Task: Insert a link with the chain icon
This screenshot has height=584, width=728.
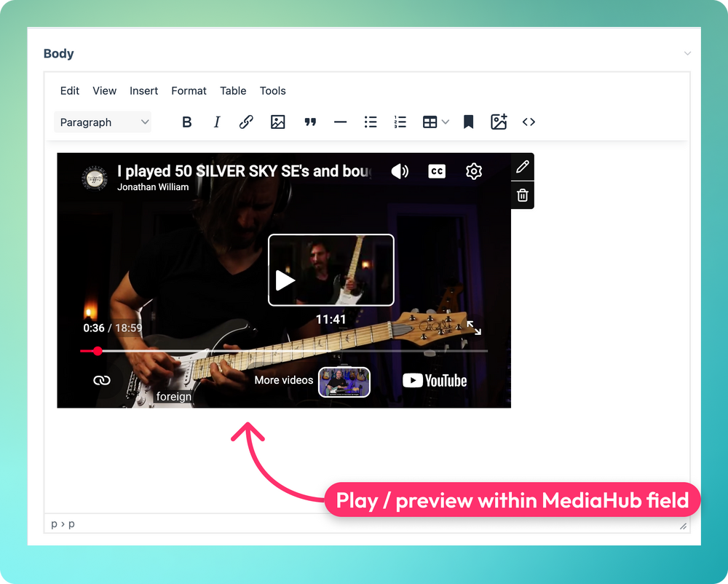Action: (246, 122)
